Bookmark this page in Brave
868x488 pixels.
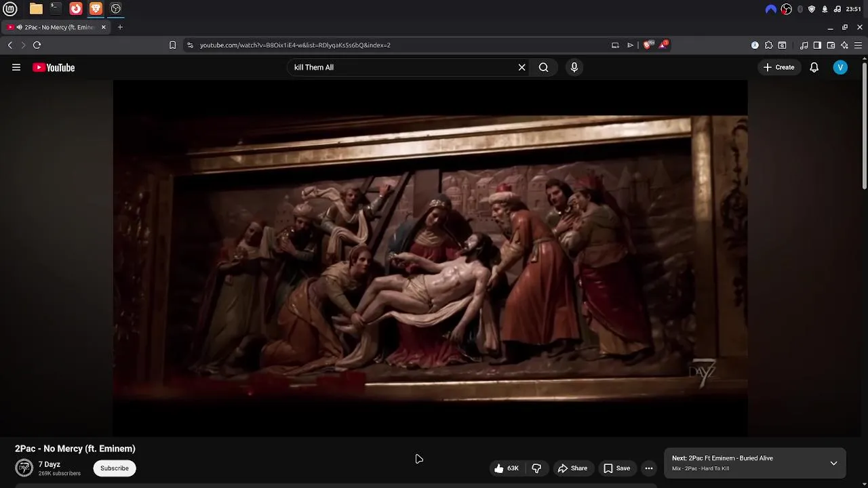172,45
